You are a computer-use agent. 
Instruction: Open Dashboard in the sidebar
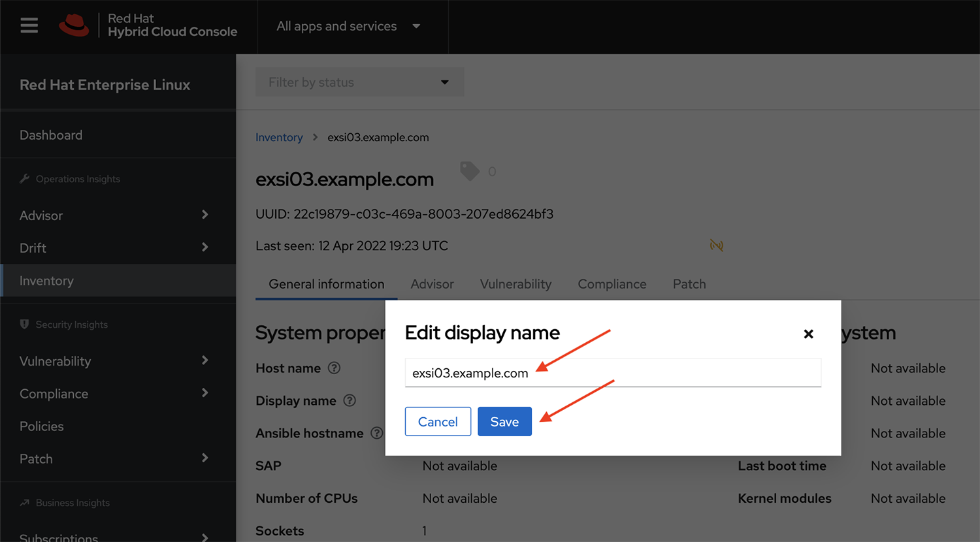pyautogui.click(x=51, y=135)
